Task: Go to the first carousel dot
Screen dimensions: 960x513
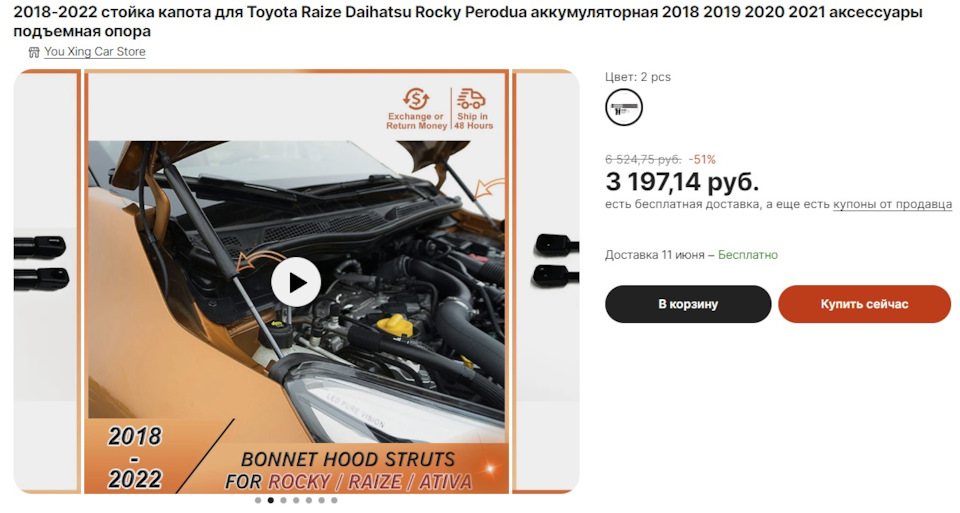Action: (258, 501)
